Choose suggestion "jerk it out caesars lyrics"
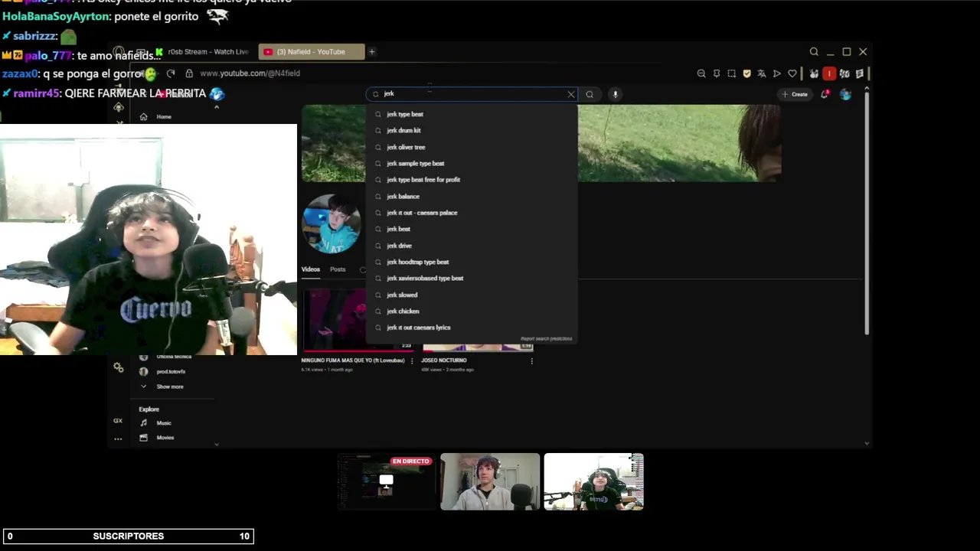980x551 pixels. (472, 328)
